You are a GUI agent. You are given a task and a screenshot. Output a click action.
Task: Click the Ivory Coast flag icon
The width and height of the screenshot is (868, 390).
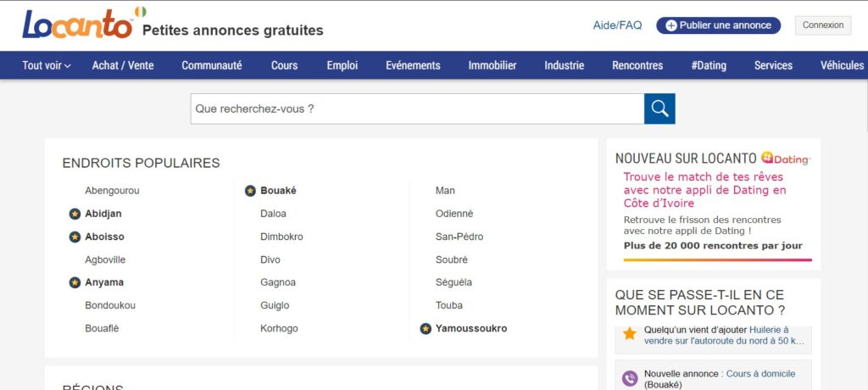click(141, 12)
